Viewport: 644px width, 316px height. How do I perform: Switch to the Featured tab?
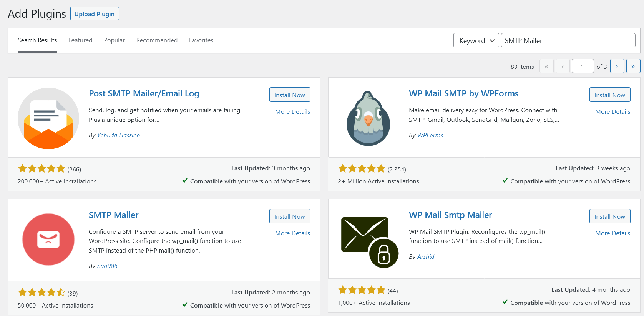80,40
